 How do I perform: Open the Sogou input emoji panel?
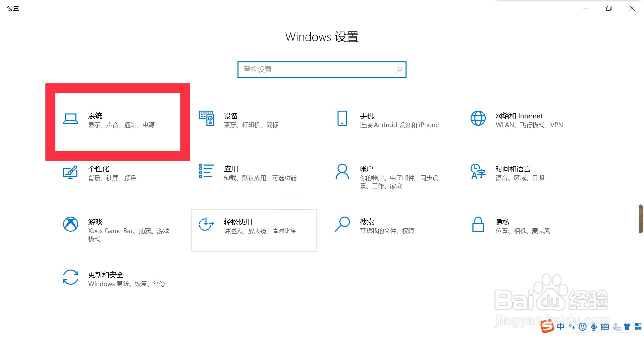point(583,327)
